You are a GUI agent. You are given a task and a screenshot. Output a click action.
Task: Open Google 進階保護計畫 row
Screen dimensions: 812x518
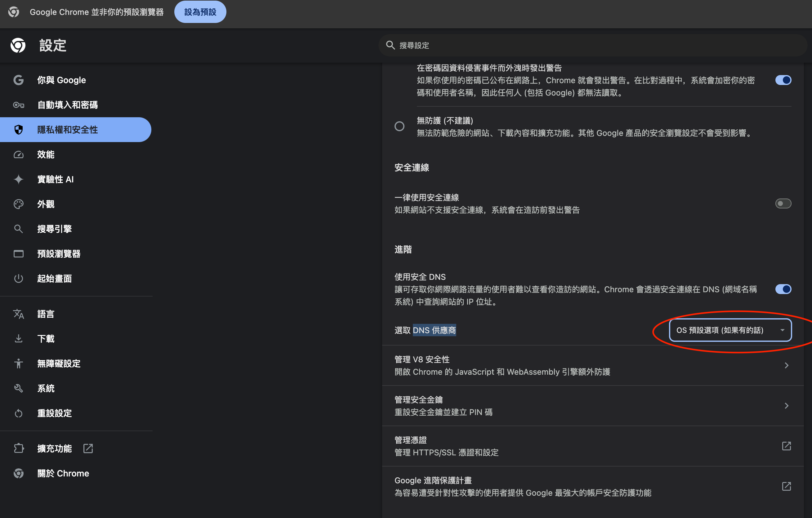(x=593, y=486)
